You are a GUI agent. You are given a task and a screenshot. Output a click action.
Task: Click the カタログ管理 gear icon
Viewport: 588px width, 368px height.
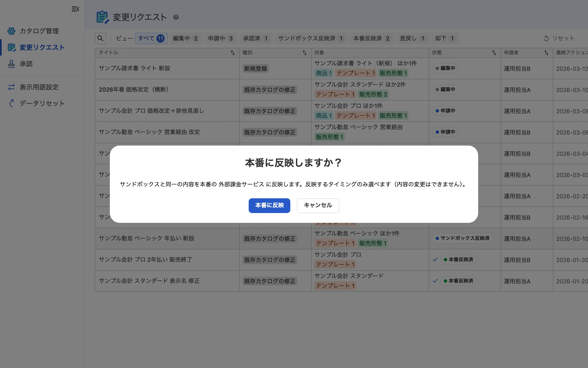tap(11, 31)
